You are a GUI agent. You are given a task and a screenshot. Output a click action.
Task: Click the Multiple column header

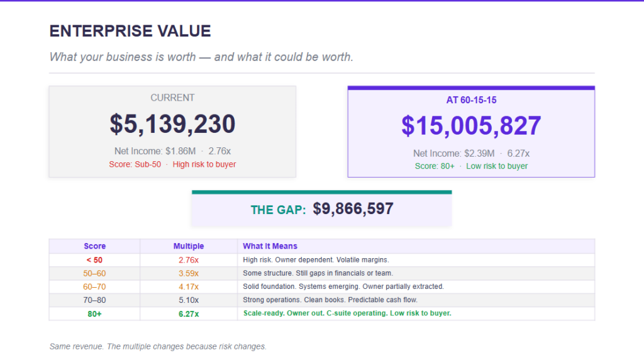pyautogui.click(x=189, y=246)
